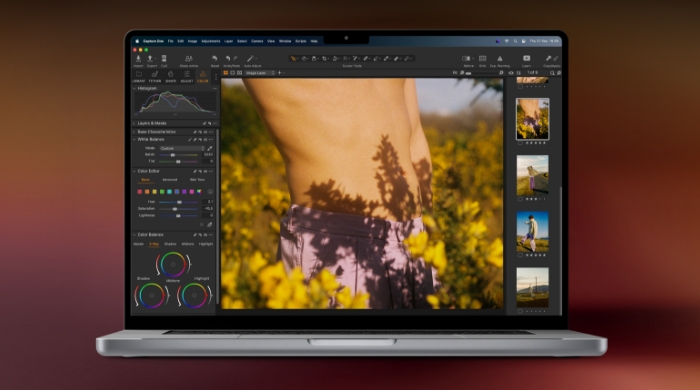Switch to the orange multi-view grid mode
This screenshot has width=700, height=390.
click(x=226, y=73)
